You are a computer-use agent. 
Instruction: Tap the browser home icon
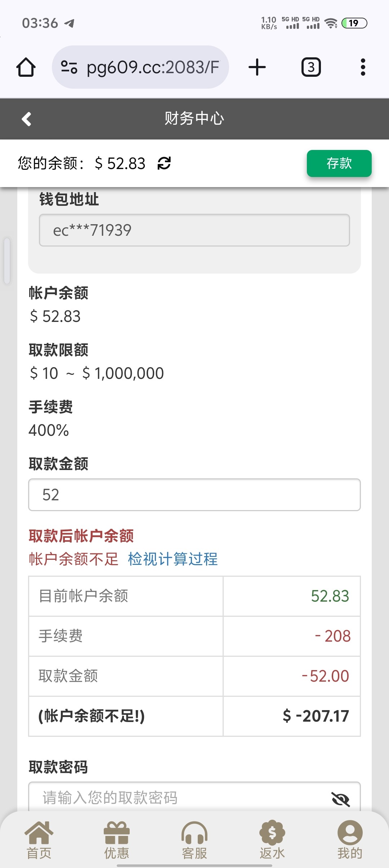coord(26,67)
